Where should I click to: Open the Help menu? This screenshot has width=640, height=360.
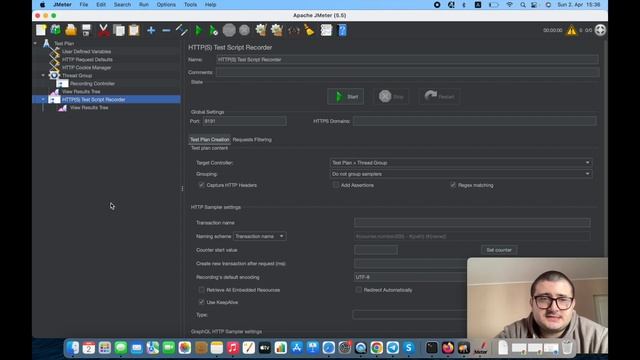point(210,4)
